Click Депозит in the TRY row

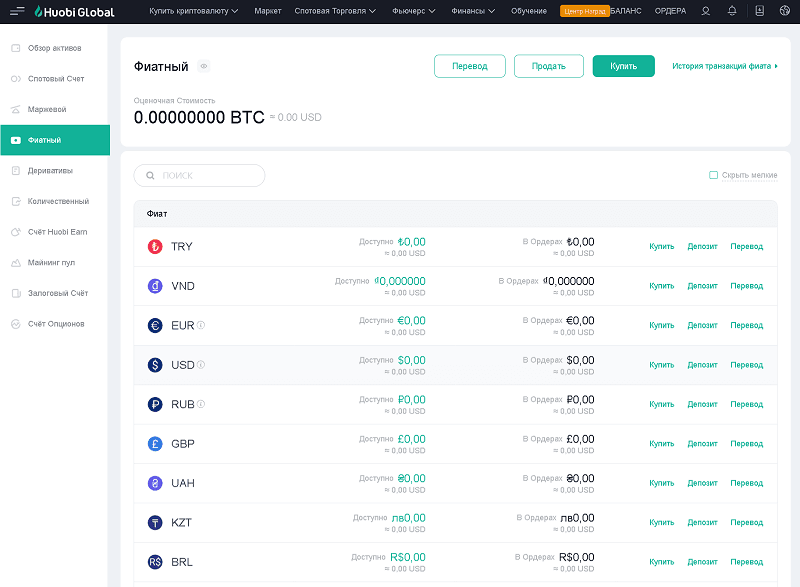(703, 246)
